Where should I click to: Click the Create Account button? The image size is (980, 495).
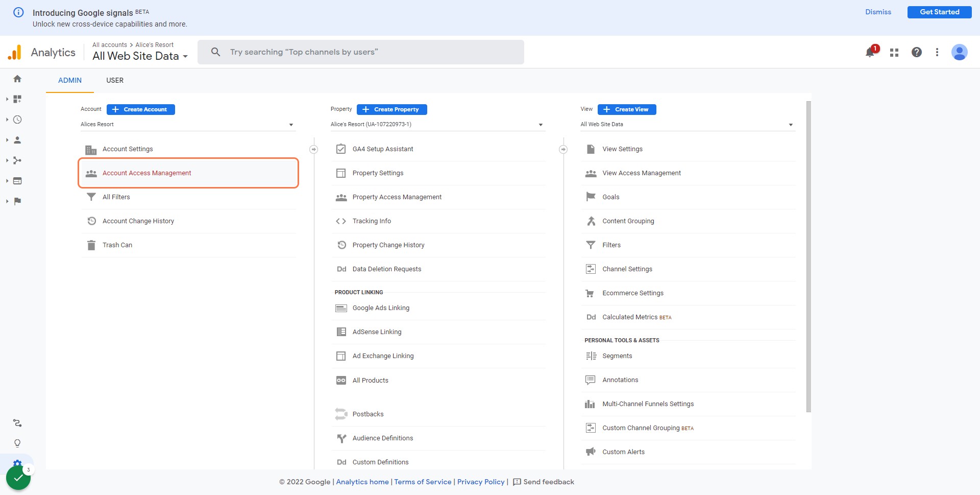[x=141, y=109]
